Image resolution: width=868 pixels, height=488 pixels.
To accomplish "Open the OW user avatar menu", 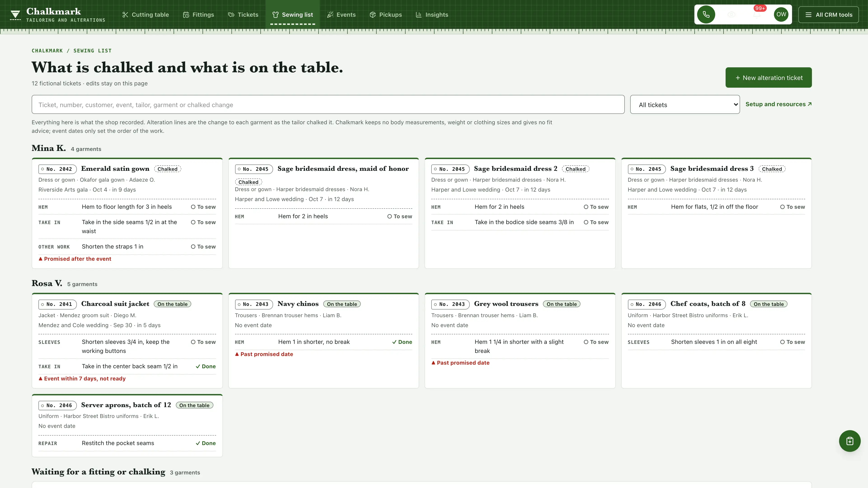I will pos(781,14).
